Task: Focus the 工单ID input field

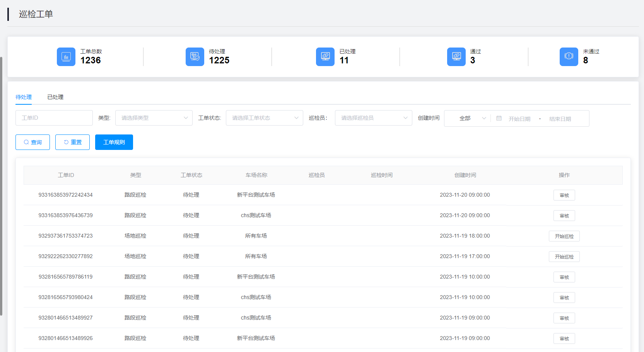Action: click(54, 118)
